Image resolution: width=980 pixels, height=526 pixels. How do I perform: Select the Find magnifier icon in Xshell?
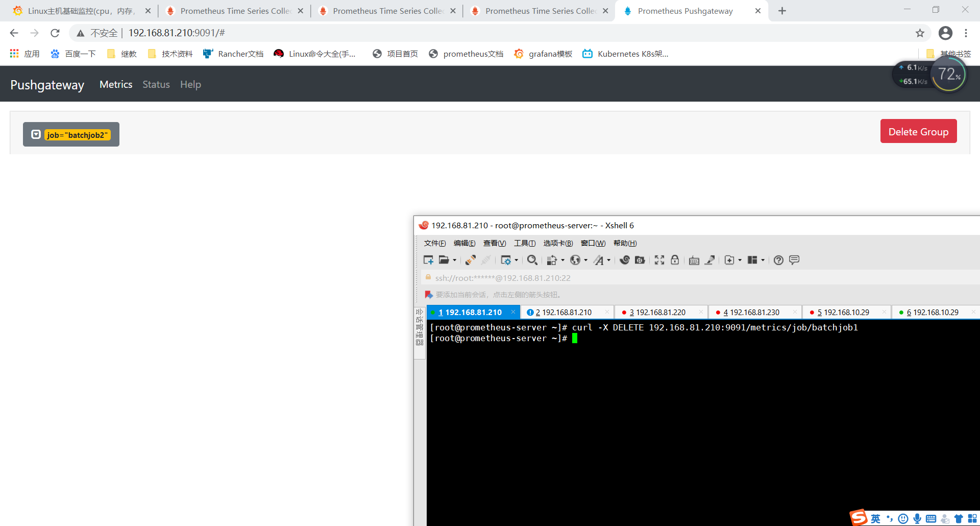[x=532, y=260]
